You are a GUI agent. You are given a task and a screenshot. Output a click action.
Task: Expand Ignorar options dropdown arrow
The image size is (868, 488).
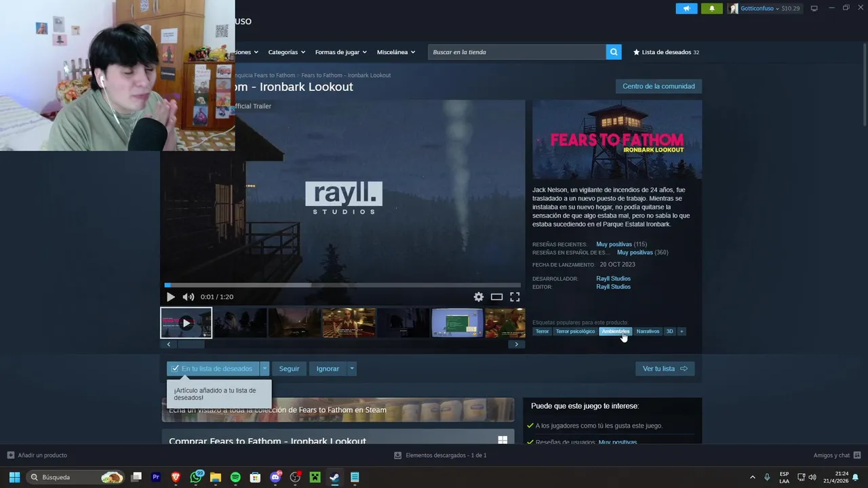pos(351,369)
